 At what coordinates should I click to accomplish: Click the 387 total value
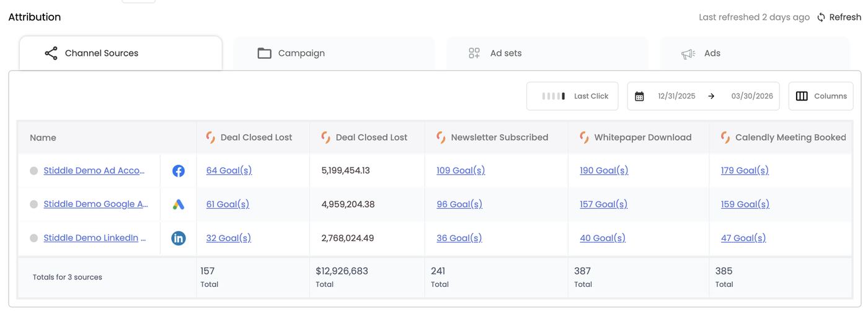(x=583, y=271)
